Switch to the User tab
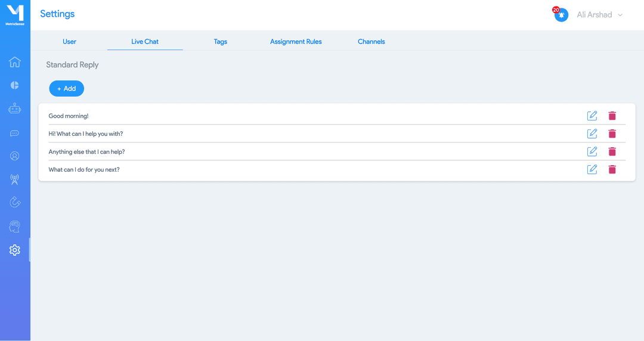Screen dimensions: 644x341 pos(69,42)
